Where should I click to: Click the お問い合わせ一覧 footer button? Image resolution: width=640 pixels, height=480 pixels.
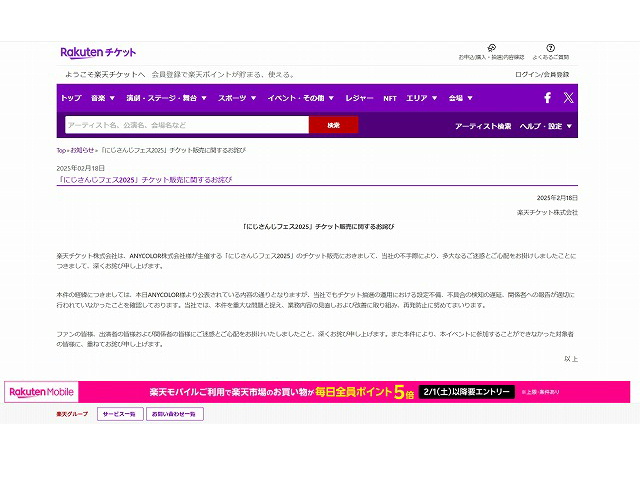[175, 414]
